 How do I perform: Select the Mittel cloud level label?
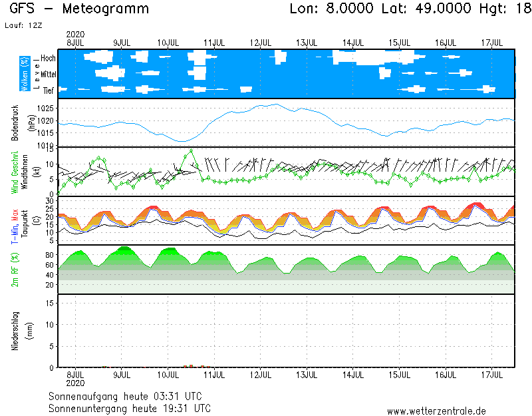48,75
